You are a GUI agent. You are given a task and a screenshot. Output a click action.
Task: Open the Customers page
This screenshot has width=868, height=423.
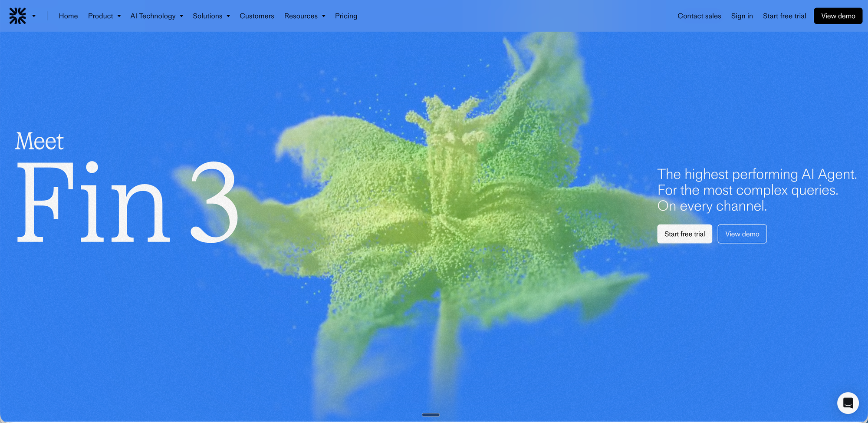257,16
